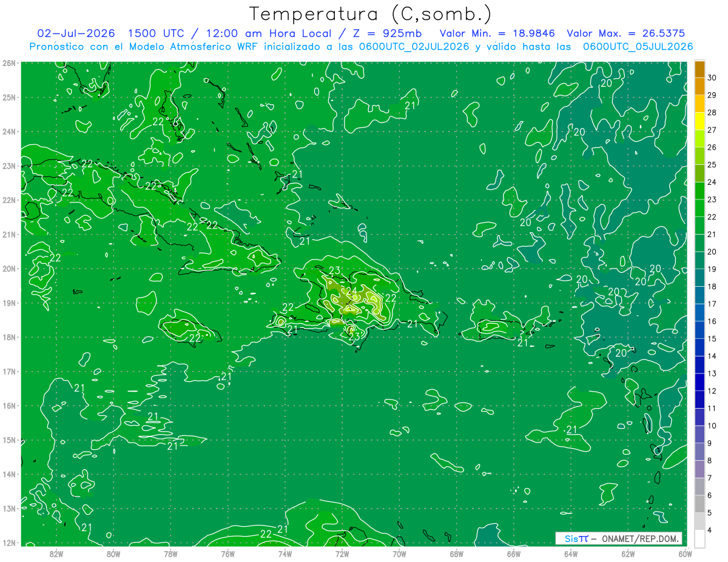
Task: Click the color bar value "25"
Action: coord(712,165)
